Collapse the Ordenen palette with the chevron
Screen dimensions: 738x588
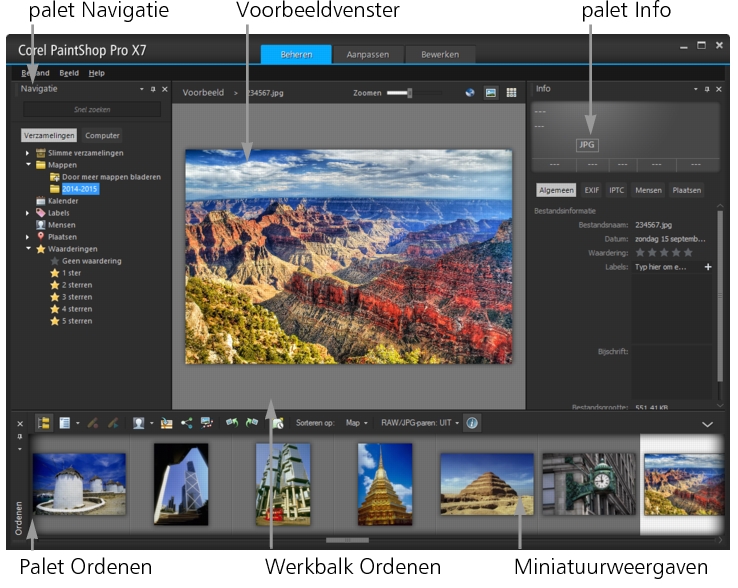pos(707,424)
